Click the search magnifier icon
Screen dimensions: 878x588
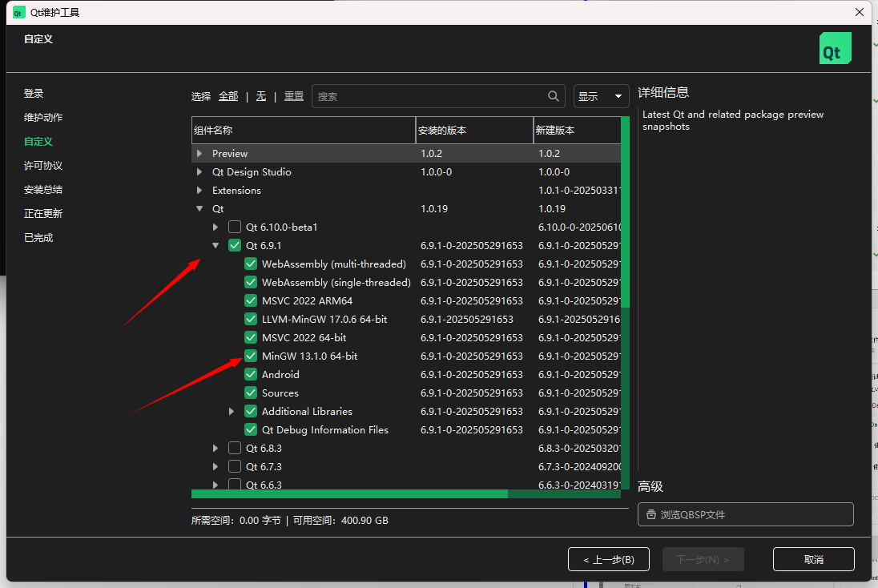point(554,96)
